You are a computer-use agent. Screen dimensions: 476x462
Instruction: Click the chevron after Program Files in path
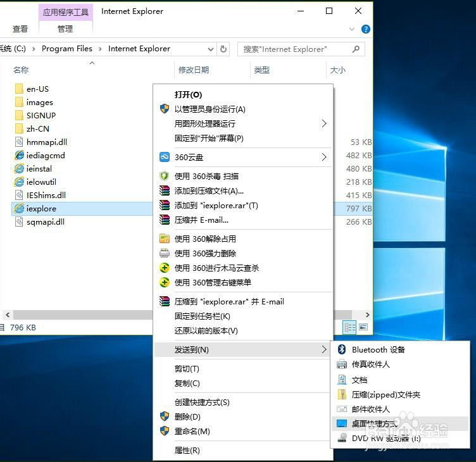coord(100,49)
